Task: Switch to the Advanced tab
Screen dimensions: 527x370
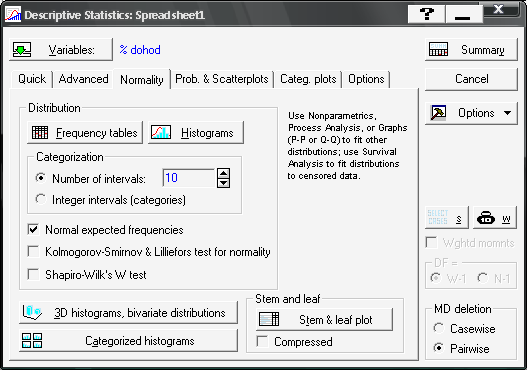Action: tap(83, 79)
